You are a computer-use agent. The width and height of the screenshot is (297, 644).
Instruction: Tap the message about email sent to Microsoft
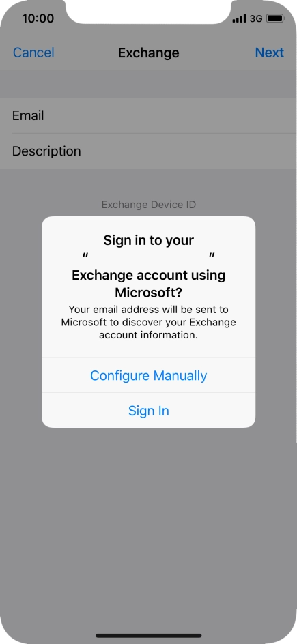pos(148,322)
